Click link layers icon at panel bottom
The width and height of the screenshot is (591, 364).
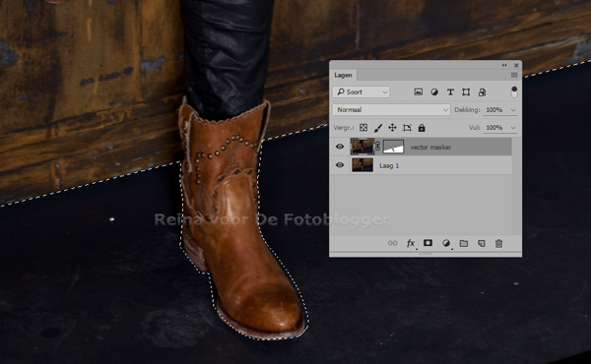pos(393,243)
